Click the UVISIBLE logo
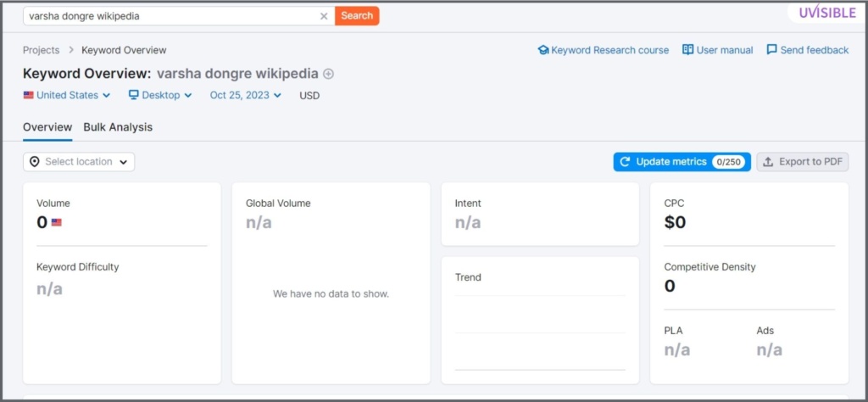Screen dimensions: 868x402 pyautogui.click(x=827, y=12)
